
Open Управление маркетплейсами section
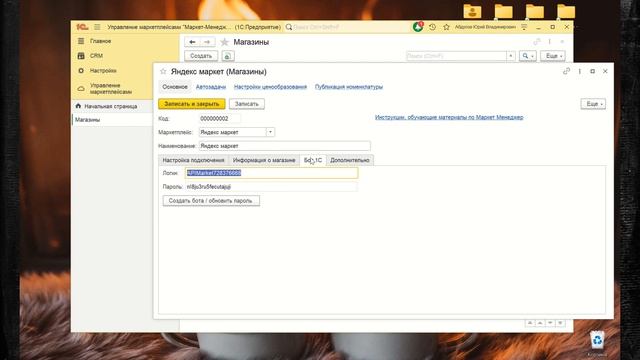click(111, 89)
